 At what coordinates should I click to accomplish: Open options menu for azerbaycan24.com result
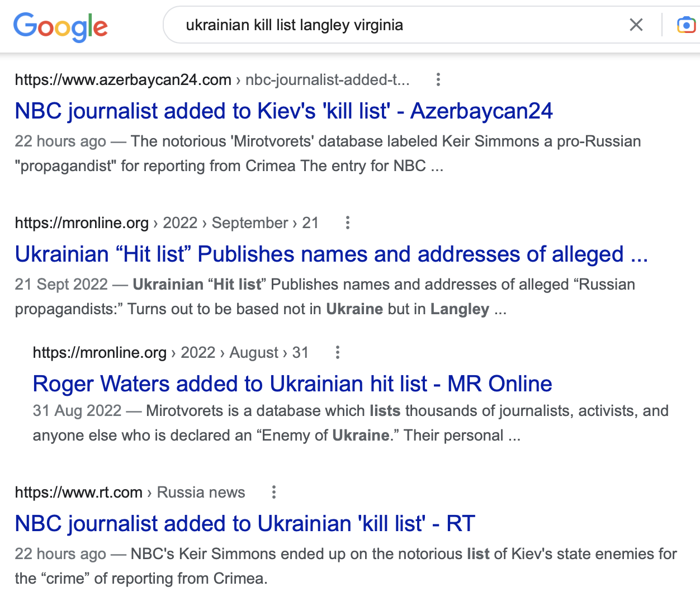(438, 80)
